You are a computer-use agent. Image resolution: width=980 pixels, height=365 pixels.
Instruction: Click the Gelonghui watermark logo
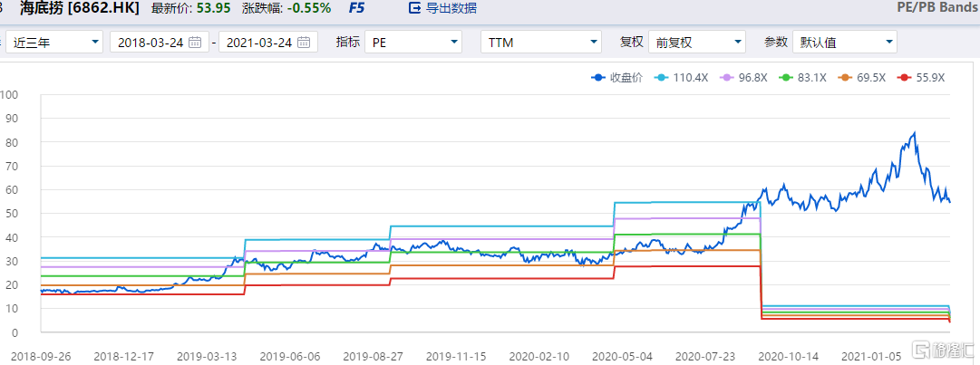pos(945,350)
